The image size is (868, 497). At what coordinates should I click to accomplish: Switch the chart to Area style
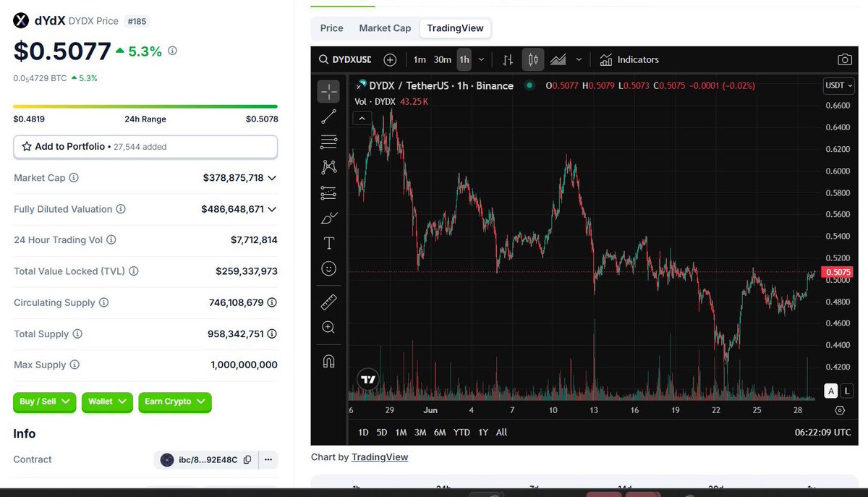(x=558, y=60)
